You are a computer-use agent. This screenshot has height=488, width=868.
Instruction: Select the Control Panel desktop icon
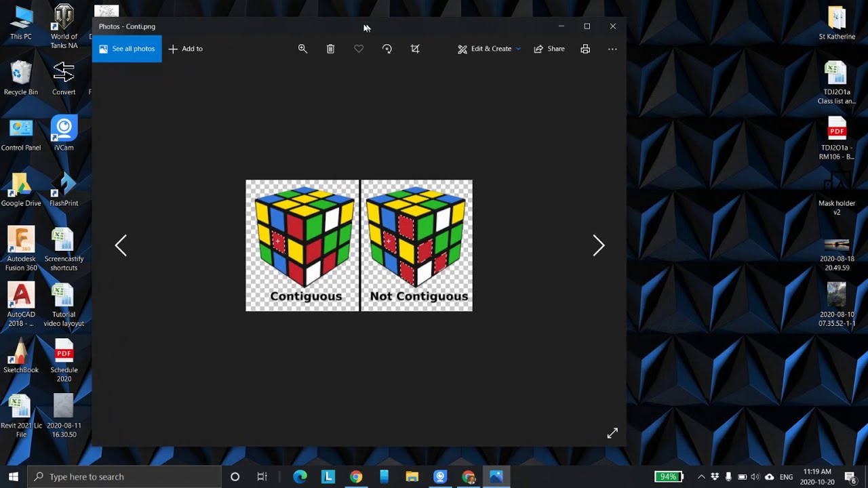[x=21, y=134]
